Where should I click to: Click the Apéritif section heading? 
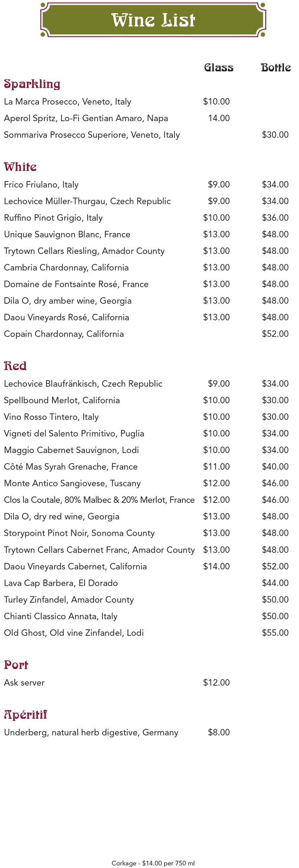[26, 715]
